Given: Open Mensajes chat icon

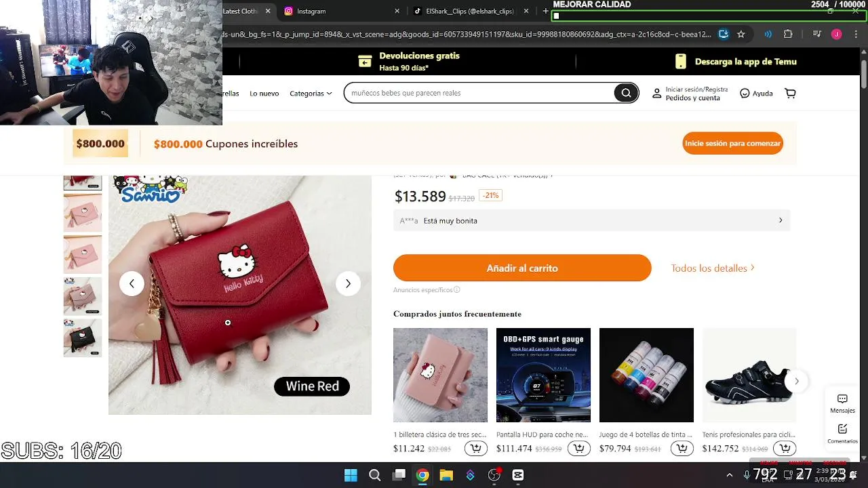Looking at the screenshot, I should point(842,403).
